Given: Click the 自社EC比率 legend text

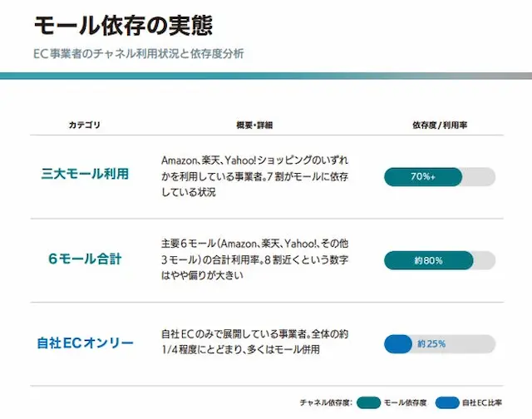Looking at the screenshot, I should [x=484, y=403].
